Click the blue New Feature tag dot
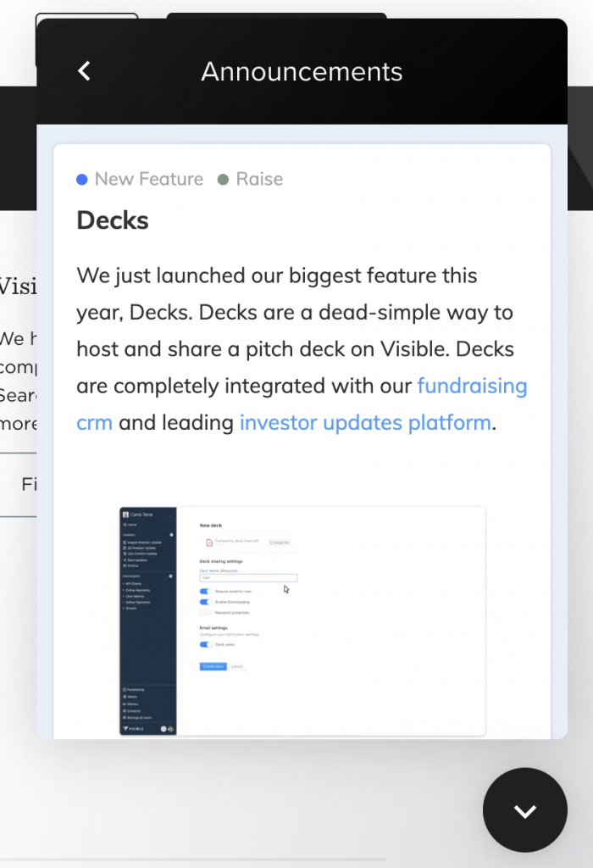The width and height of the screenshot is (593, 868). tap(82, 180)
